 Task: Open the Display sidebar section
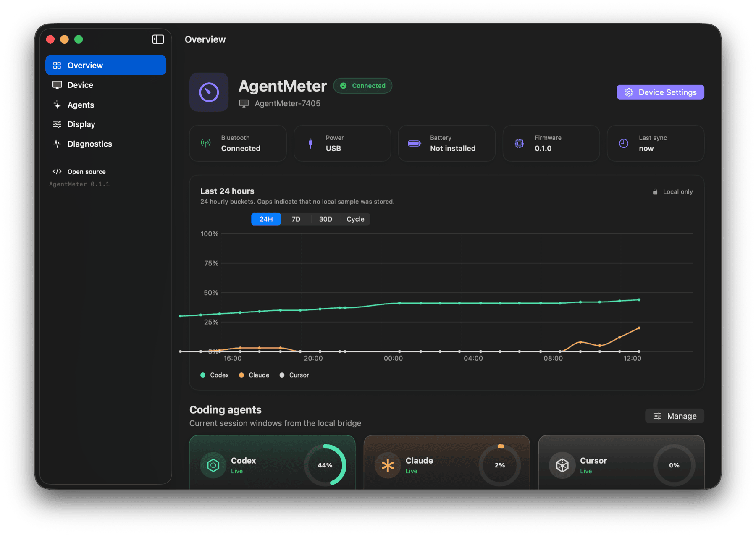click(x=106, y=124)
